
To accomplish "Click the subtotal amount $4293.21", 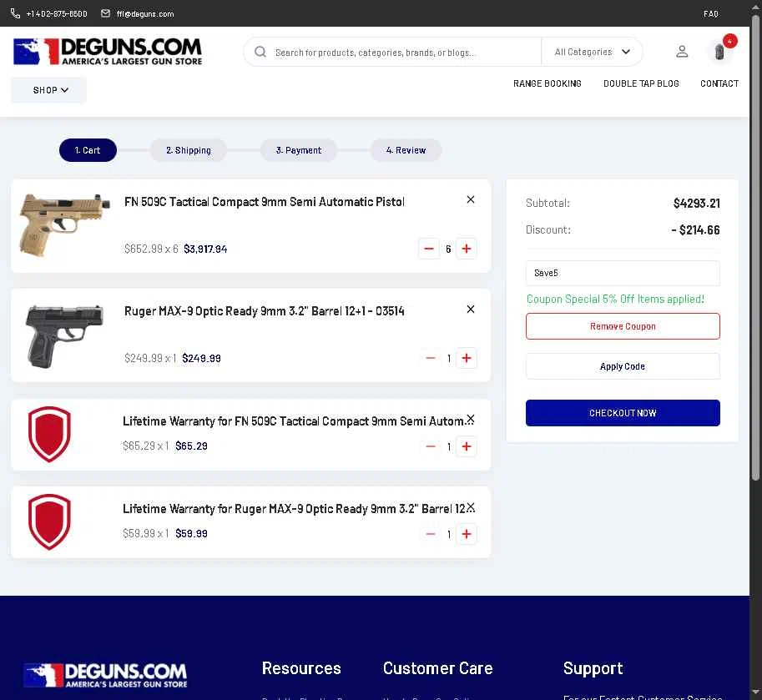I will pos(696,204).
